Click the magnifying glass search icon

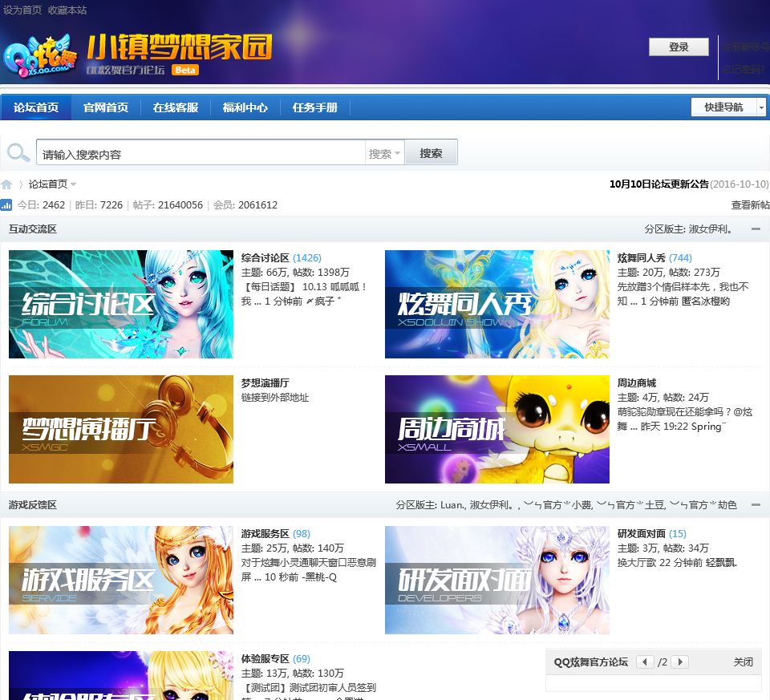18,152
